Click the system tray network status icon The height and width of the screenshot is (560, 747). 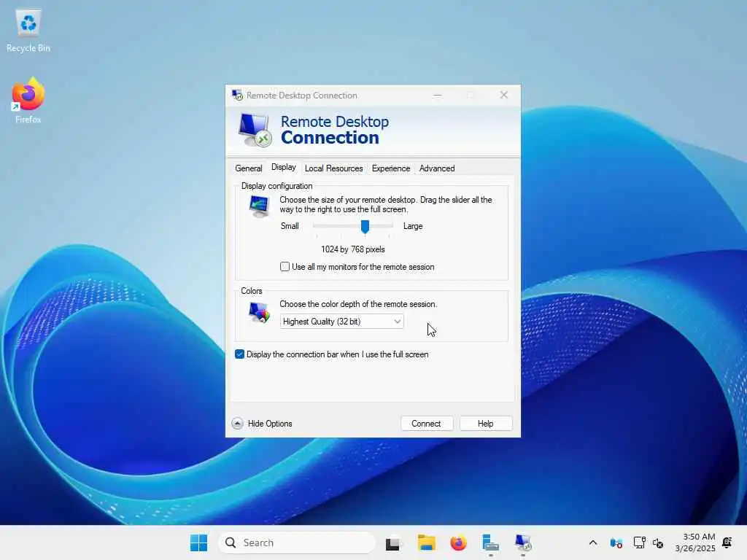point(616,542)
